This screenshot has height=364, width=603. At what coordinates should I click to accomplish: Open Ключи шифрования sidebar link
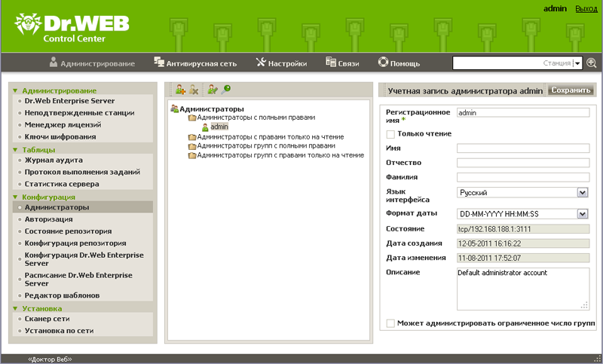coord(60,136)
